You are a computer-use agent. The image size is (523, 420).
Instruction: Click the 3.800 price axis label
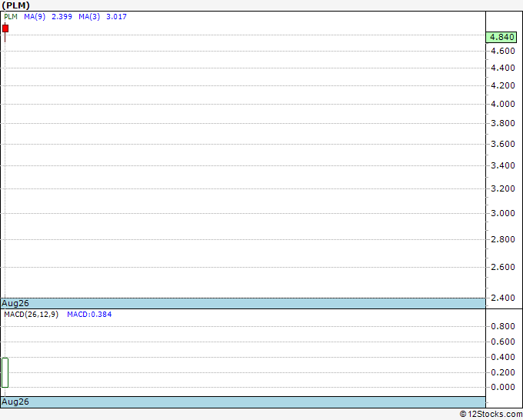tap(503, 123)
